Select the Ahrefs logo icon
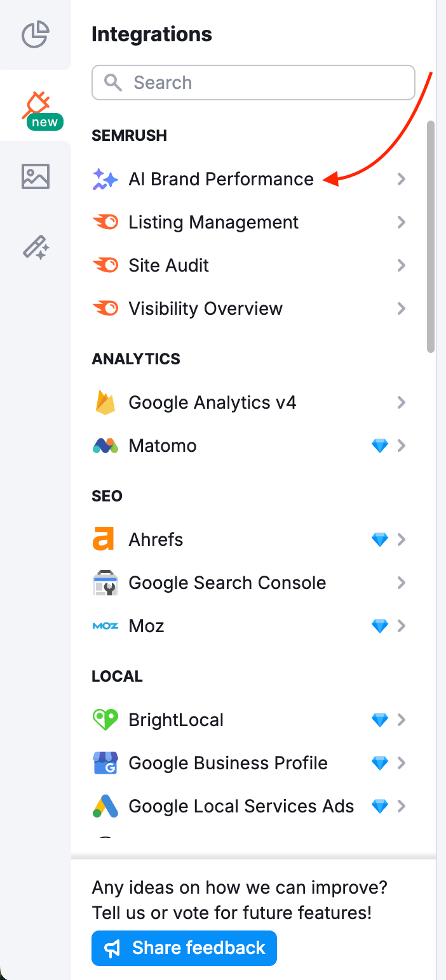446x980 pixels. [x=105, y=540]
